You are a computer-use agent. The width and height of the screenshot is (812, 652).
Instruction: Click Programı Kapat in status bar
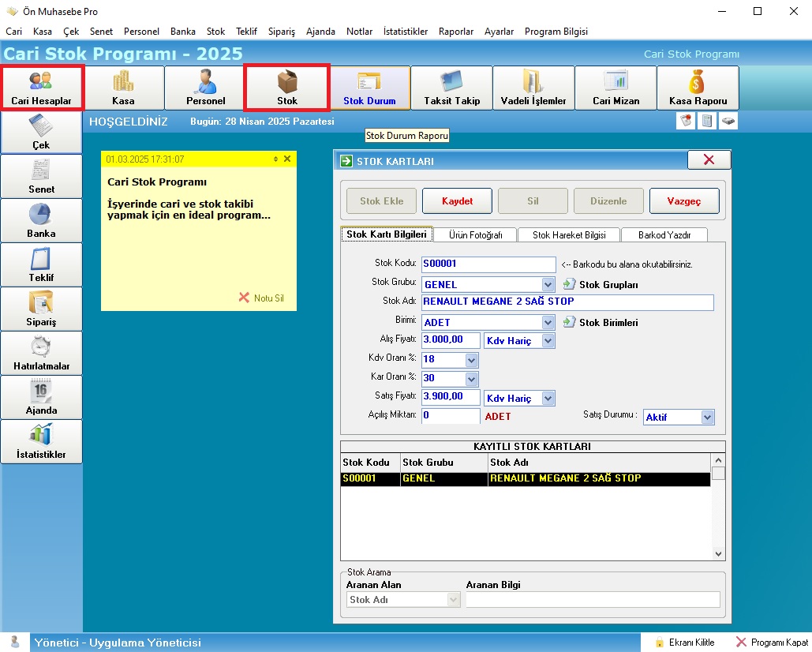(x=772, y=643)
